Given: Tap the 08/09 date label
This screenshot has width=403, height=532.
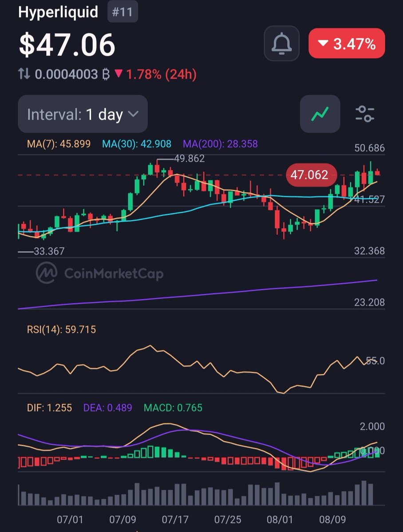Looking at the screenshot, I should 332,519.
